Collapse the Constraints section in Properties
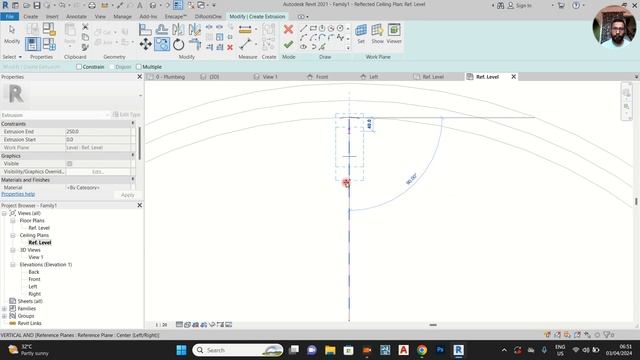Viewport: 640px width, 360px height. pos(133,123)
